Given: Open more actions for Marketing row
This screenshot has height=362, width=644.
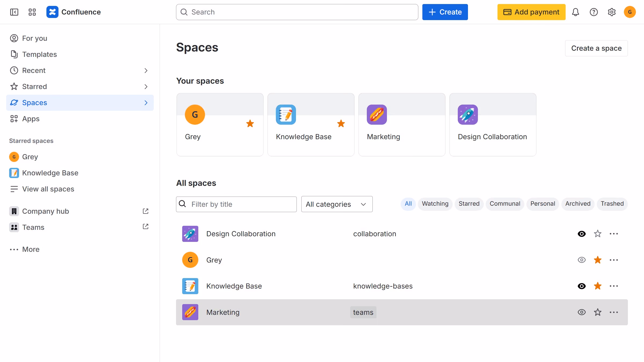Looking at the screenshot, I should click(x=614, y=312).
